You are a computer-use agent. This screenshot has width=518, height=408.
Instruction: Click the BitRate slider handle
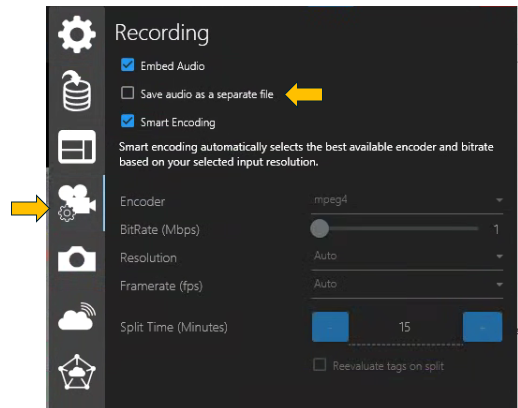[319, 229]
